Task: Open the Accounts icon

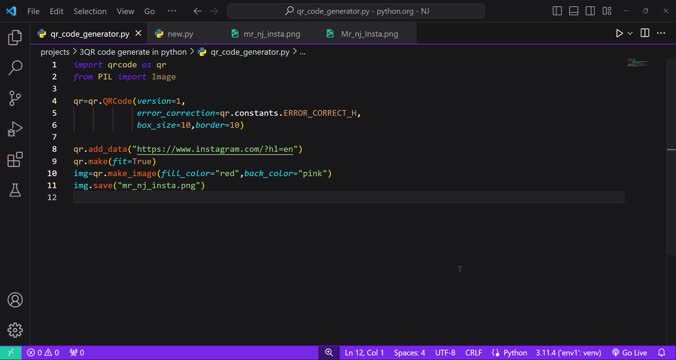Action: tap(15, 300)
